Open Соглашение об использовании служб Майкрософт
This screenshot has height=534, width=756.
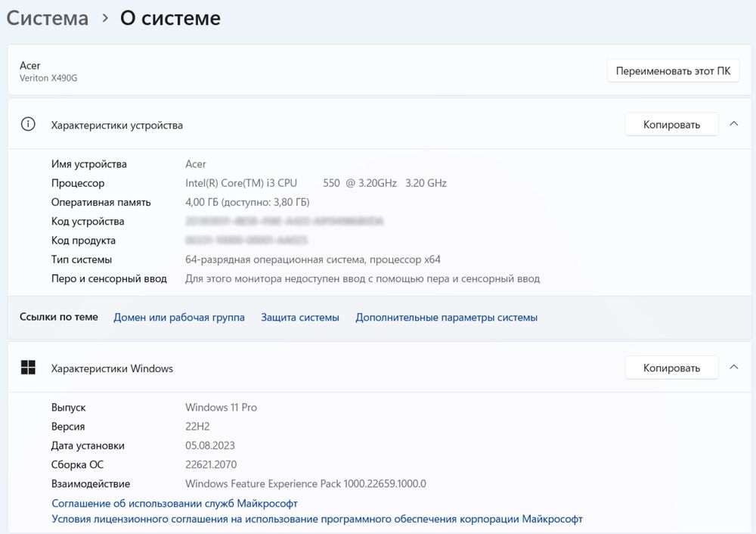point(175,504)
